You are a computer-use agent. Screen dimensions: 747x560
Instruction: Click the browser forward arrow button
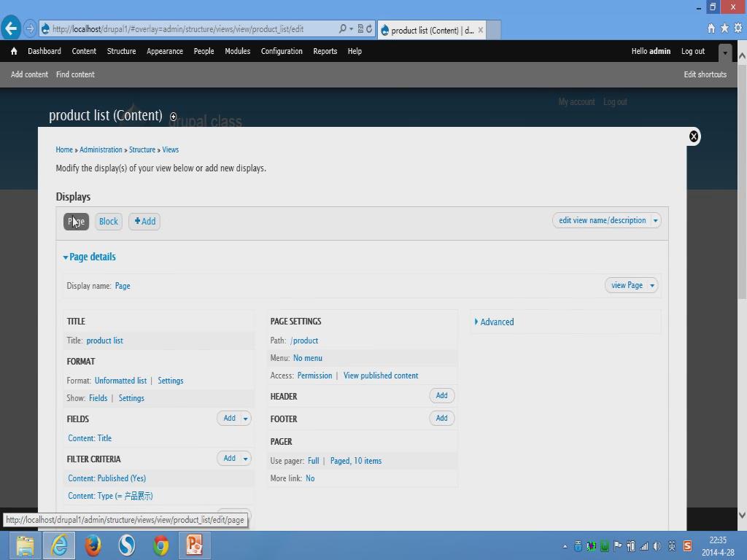coord(29,29)
